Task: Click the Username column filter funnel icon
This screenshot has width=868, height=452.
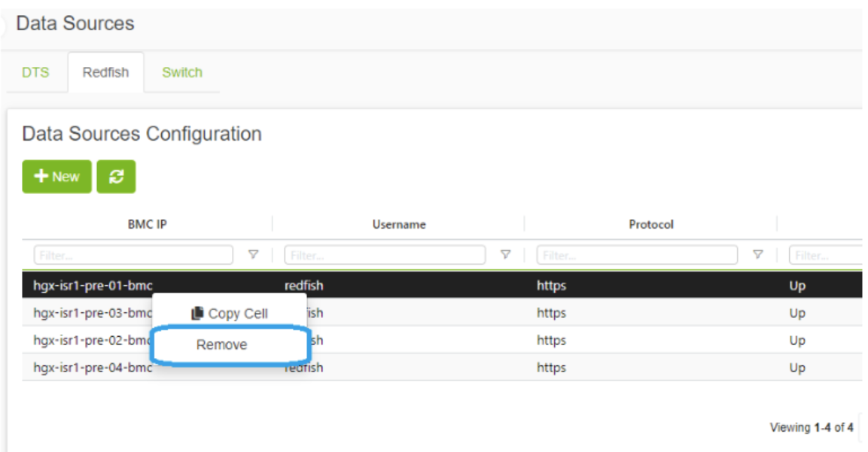Action: (x=506, y=255)
